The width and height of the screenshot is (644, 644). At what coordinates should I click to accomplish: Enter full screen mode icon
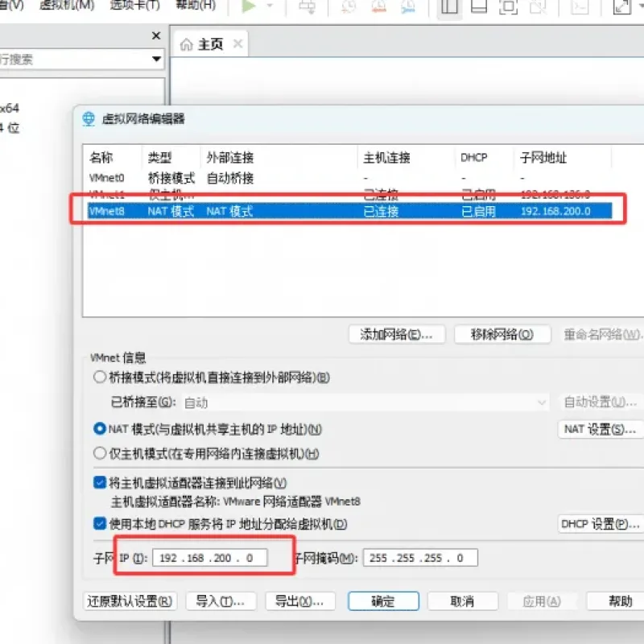[x=509, y=6]
